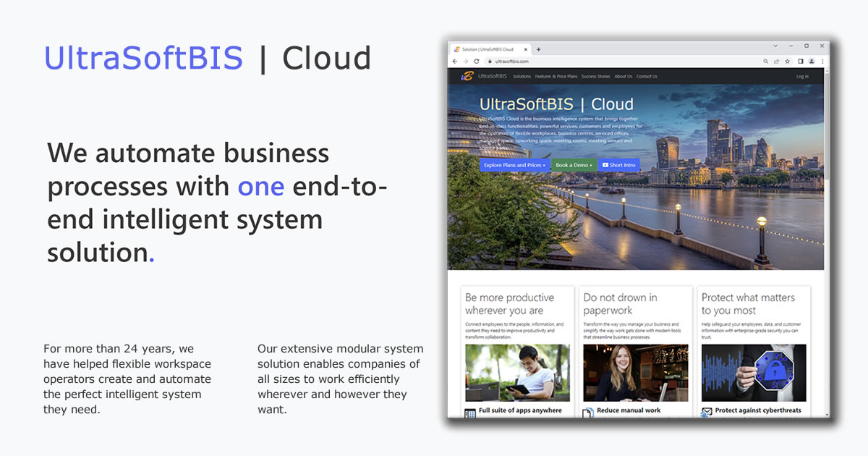Click the page reload icon in the browser
Viewport: 868px width, 456px height.
point(477,61)
